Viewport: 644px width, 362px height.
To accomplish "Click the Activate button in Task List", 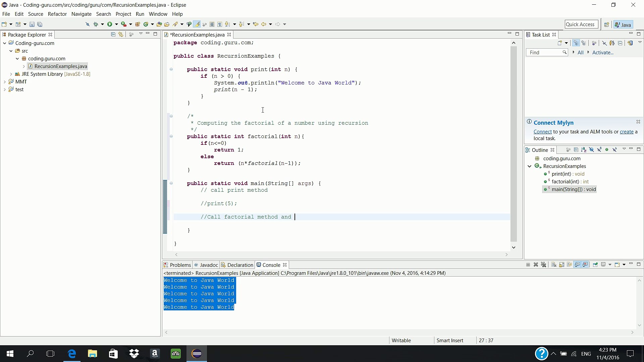I will [x=603, y=53].
